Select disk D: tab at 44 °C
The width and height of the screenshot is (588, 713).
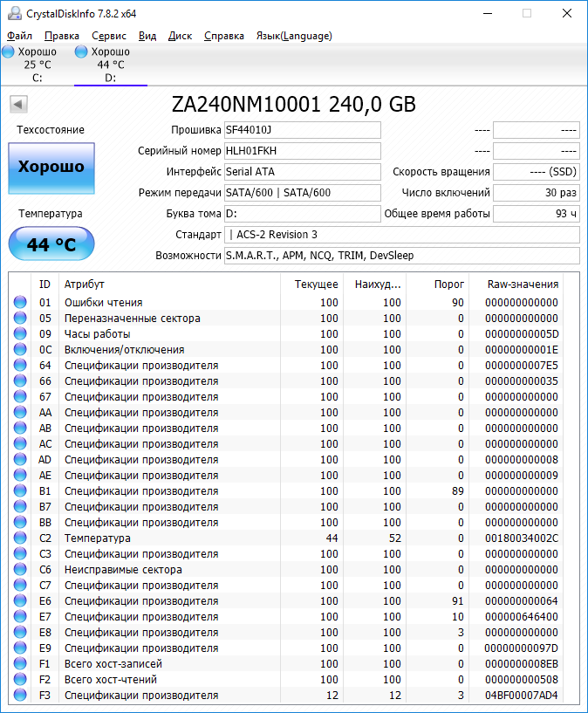(x=111, y=65)
